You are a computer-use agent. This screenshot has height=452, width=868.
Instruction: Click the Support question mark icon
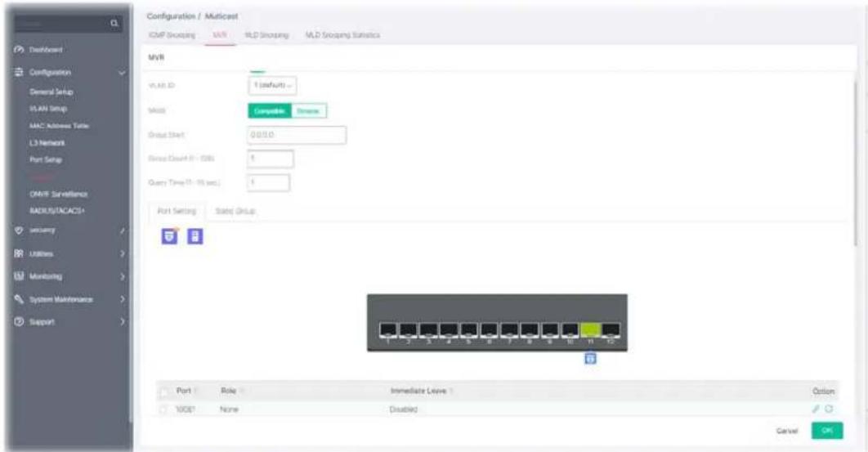pos(19,322)
